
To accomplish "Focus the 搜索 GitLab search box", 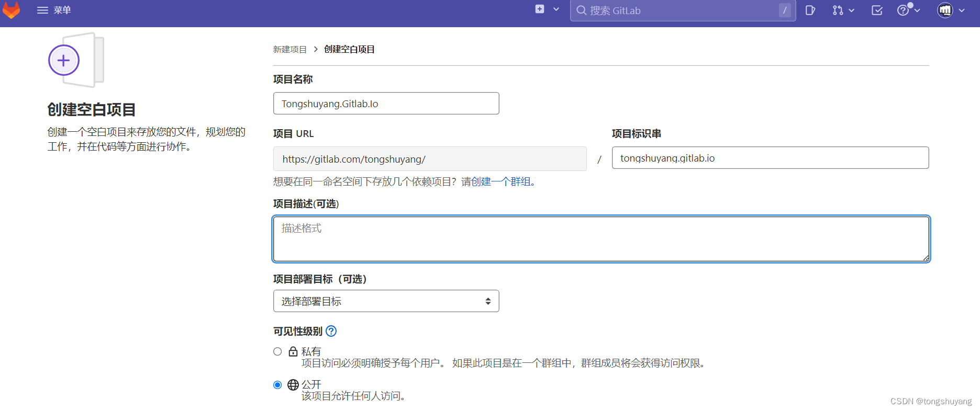I will click(x=683, y=10).
